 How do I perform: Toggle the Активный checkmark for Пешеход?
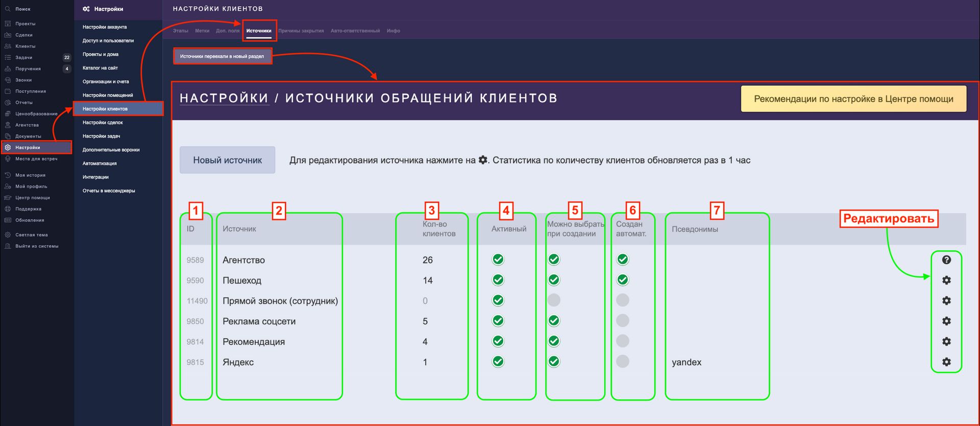coord(498,280)
